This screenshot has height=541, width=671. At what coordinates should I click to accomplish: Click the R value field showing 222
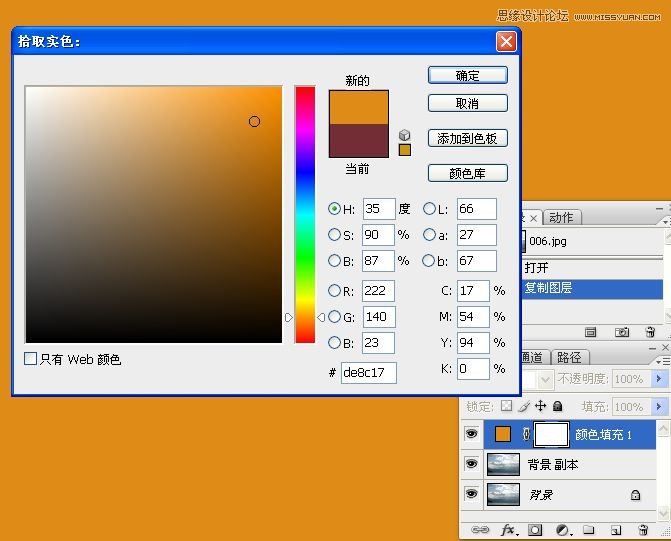(378, 291)
